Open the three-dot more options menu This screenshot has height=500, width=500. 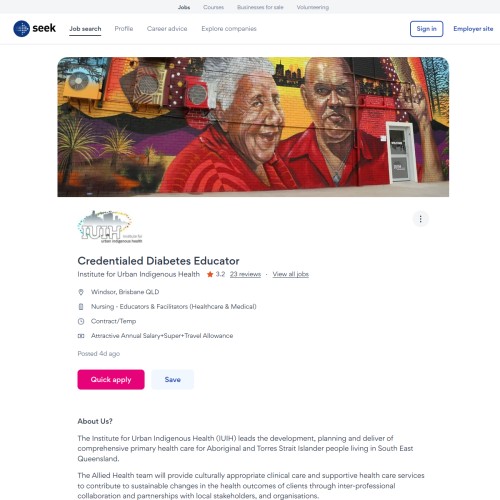click(420, 219)
